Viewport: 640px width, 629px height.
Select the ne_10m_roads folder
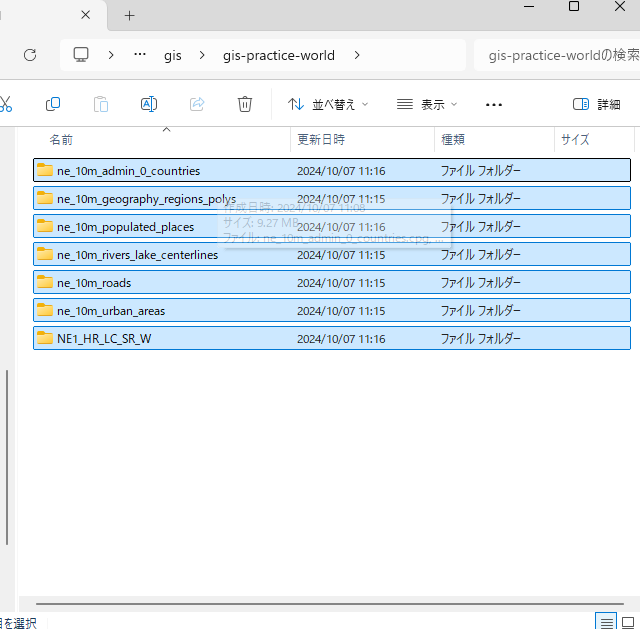point(332,282)
